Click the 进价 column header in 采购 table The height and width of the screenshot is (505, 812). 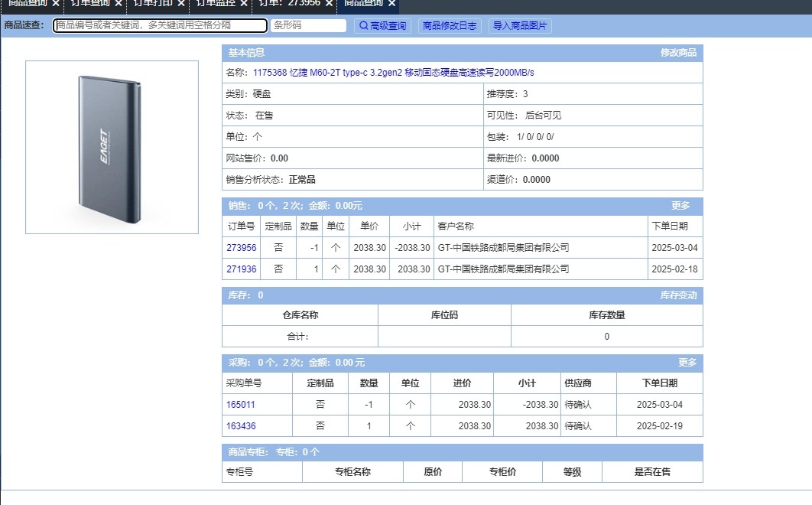coord(462,383)
